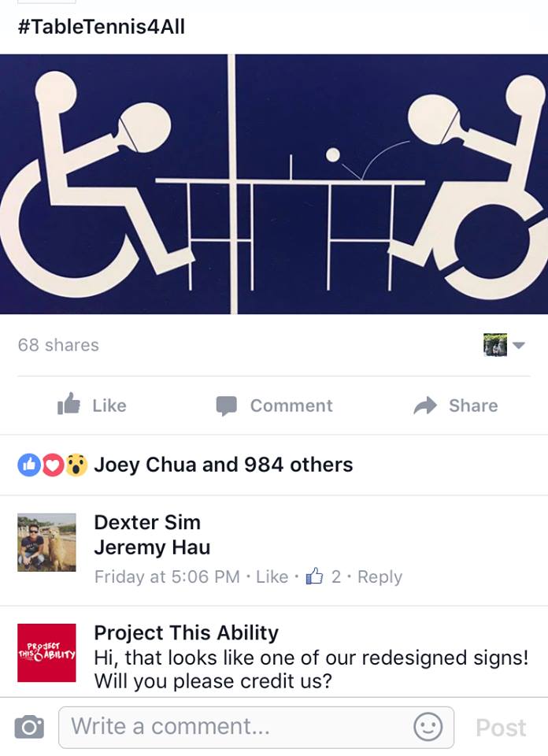View the list of 68 shares
The height and width of the screenshot is (756, 548).
(58, 345)
